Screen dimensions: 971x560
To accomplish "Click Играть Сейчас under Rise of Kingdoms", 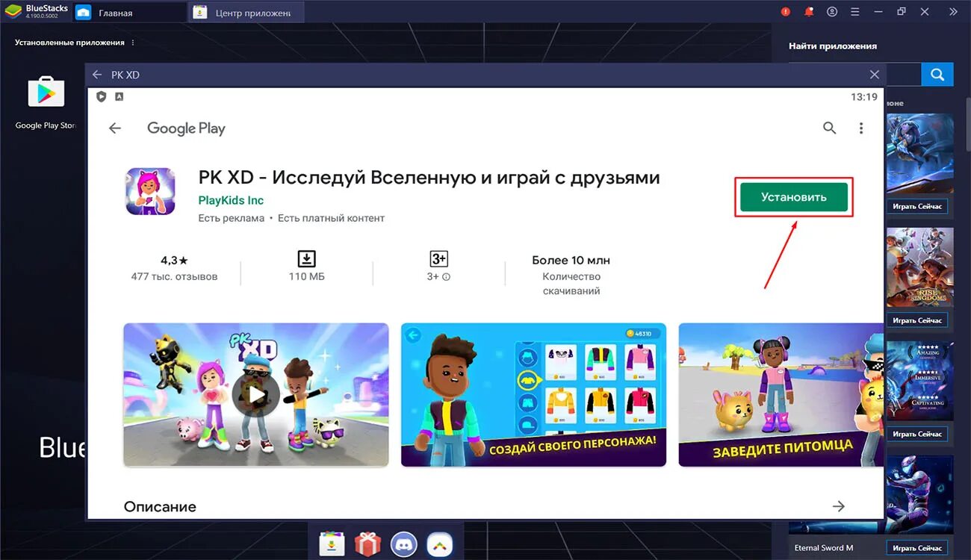I will pyautogui.click(x=918, y=320).
